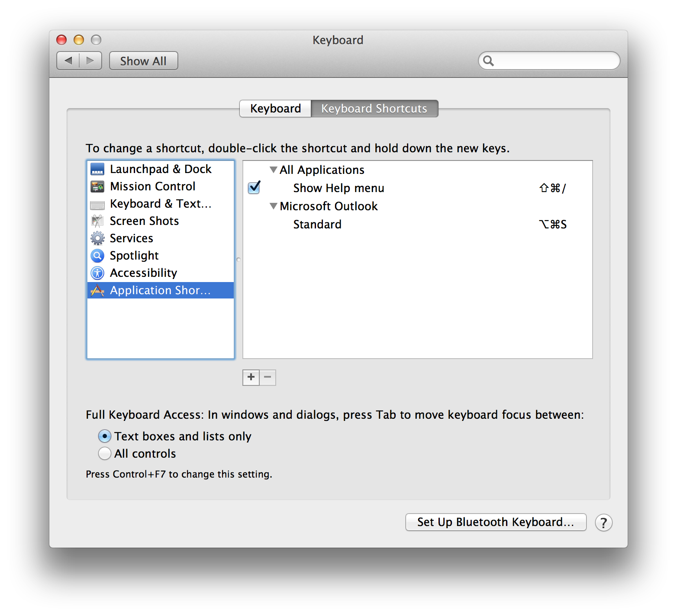The width and height of the screenshot is (677, 616).
Task: Click the Show All button
Action: tap(143, 61)
